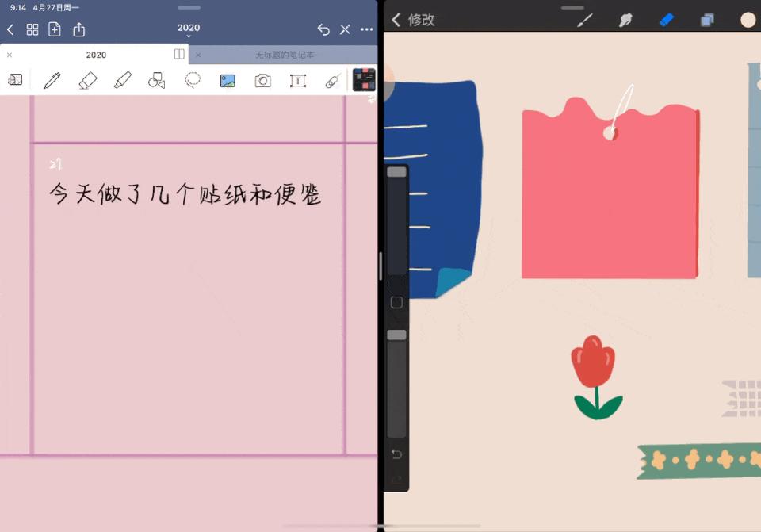Select Procreate's Smudge tool
The width and height of the screenshot is (761, 532).
pyautogui.click(x=625, y=20)
